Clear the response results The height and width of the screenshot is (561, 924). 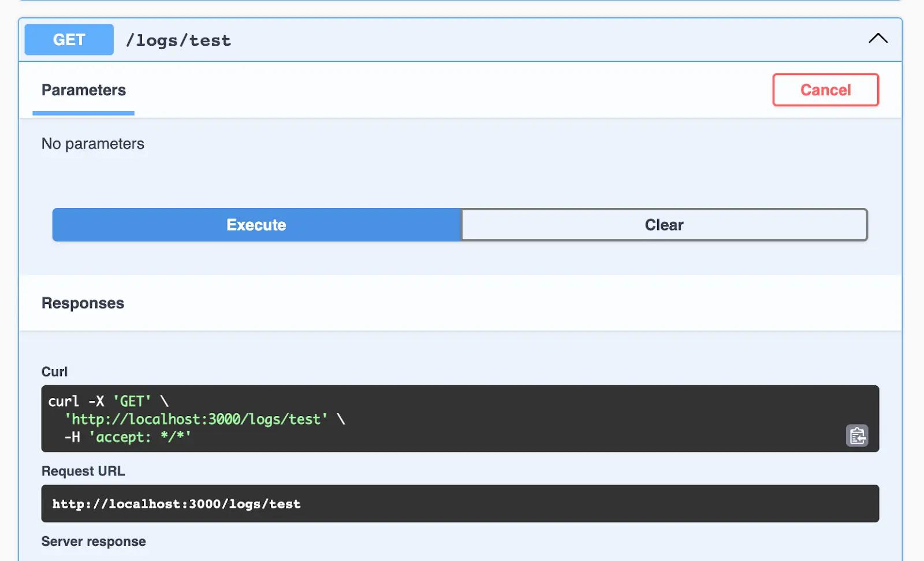pyautogui.click(x=664, y=225)
